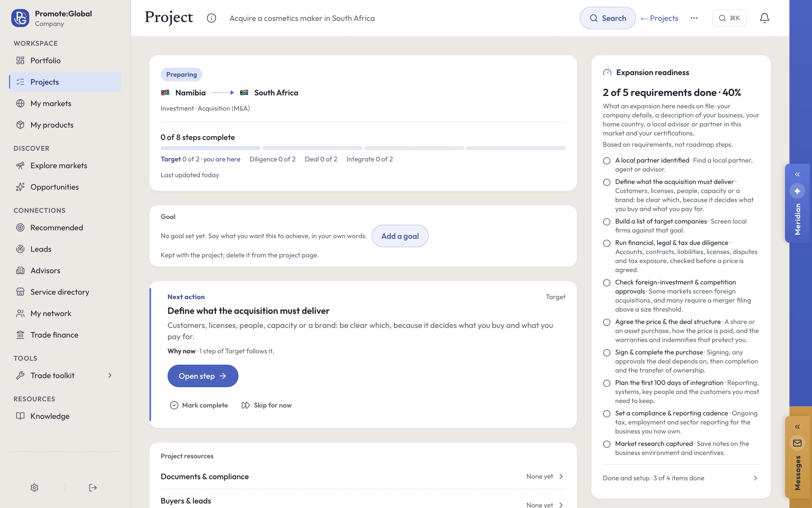The width and height of the screenshot is (812, 508).
Task: Open Opportunities in the sidebar
Action: pyautogui.click(x=65, y=187)
